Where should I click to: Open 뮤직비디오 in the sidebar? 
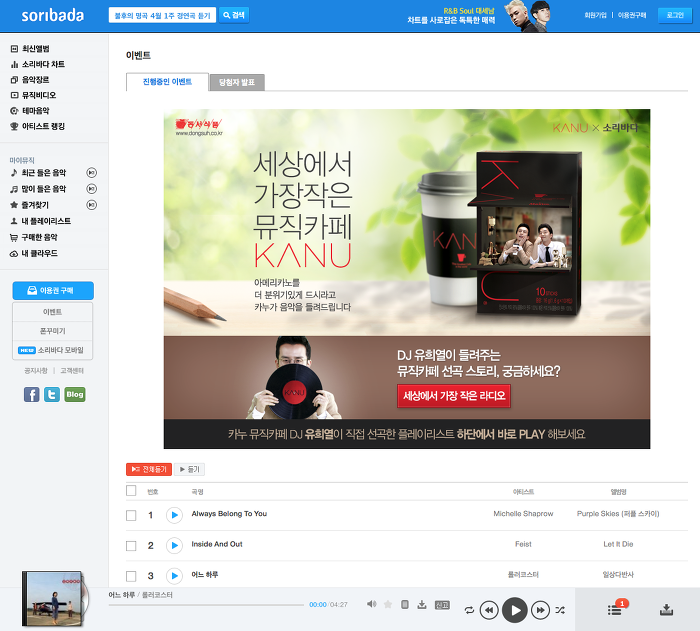click(33, 95)
